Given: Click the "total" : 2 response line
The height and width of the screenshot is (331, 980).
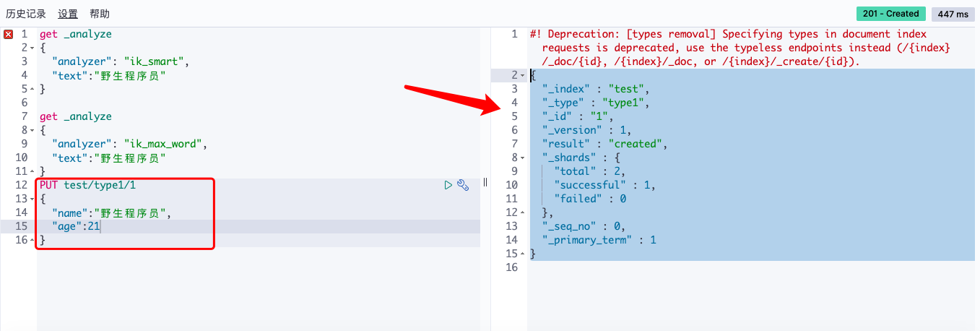Looking at the screenshot, I should 590,171.
